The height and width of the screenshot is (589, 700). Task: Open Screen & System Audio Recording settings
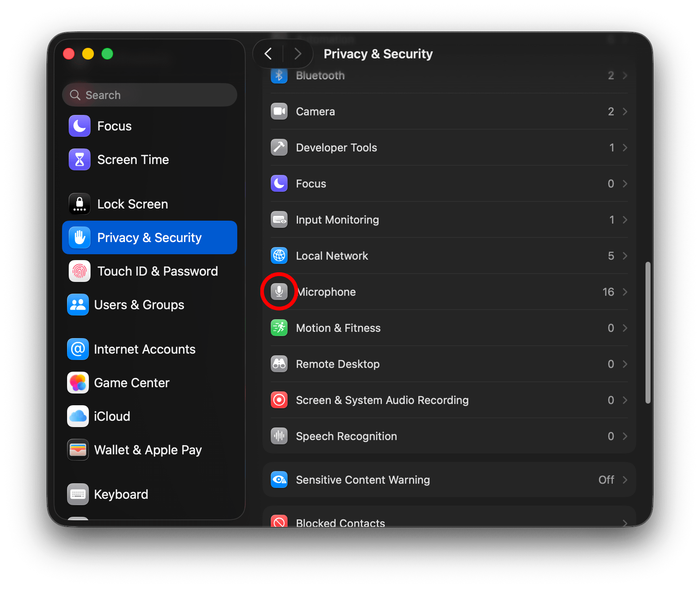(x=449, y=400)
